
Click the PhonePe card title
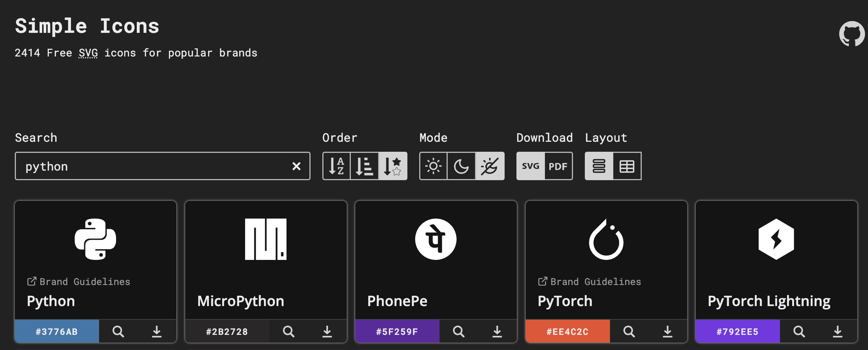click(x=397, y=301)
